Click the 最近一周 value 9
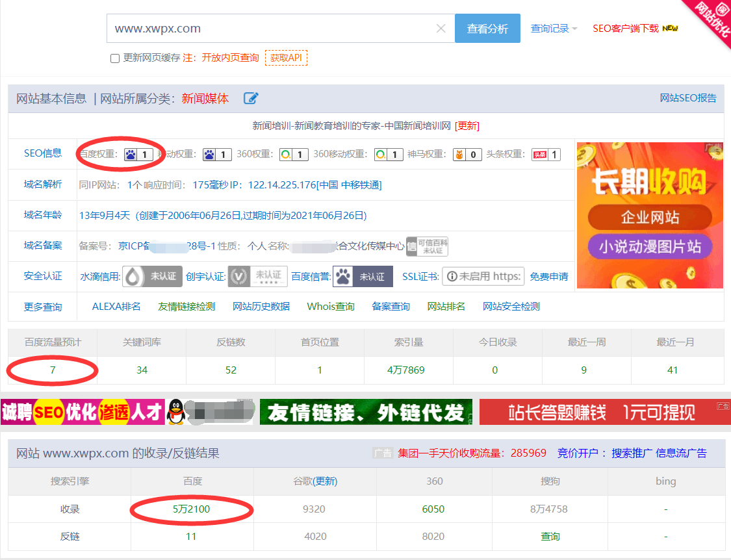This screenshot has width=731, height=560. [x=584, y=370]
